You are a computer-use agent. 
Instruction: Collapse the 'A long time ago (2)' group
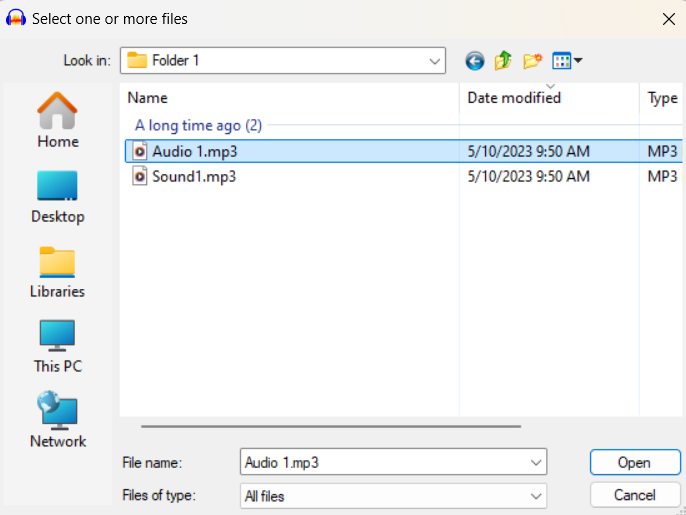point(198,126)
